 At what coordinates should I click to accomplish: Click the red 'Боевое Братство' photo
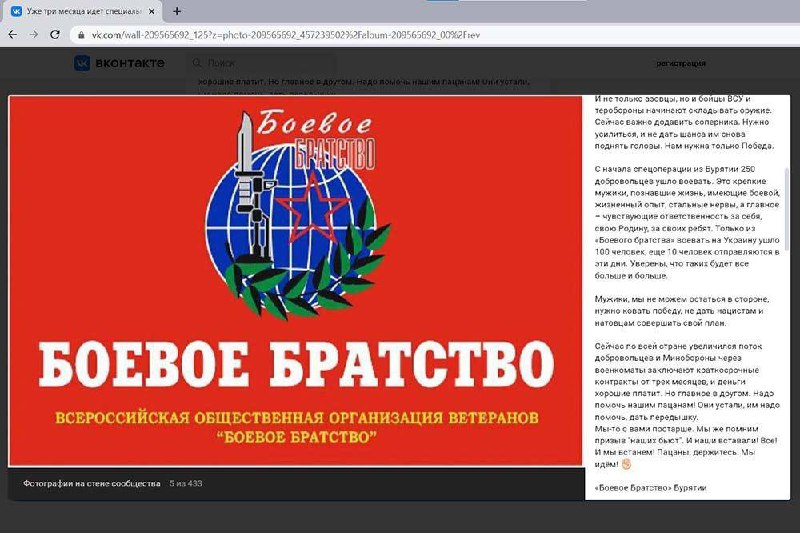pos(295,280)
